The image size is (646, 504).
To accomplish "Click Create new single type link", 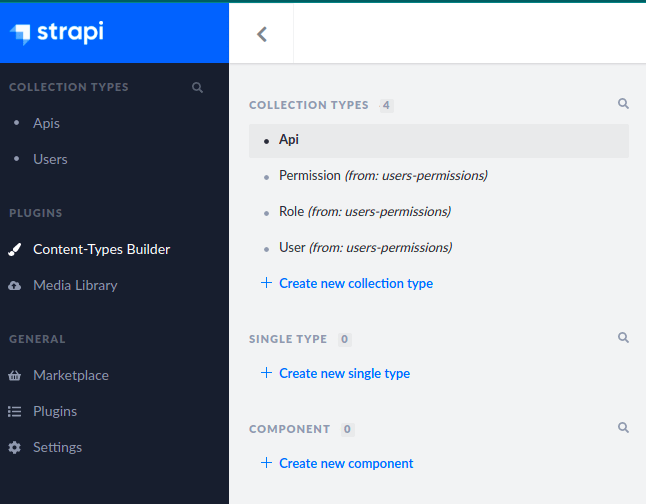I will 344,373.
